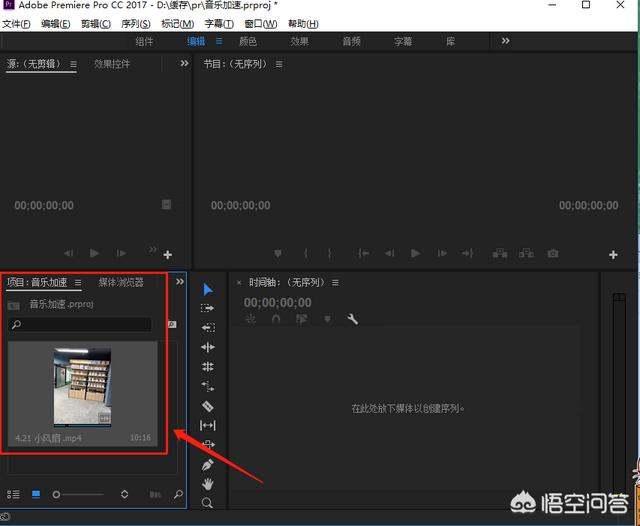
Task: Select the 4.21 小风扇.mp4 clip thumbnail
Action: [x=82, y=388]
